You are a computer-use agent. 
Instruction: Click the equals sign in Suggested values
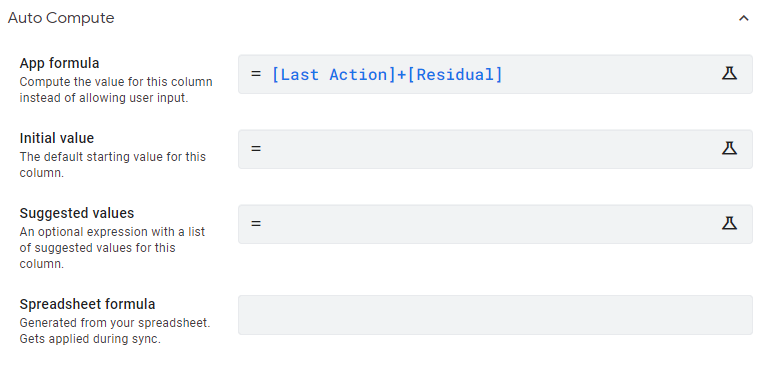[256, 223]
